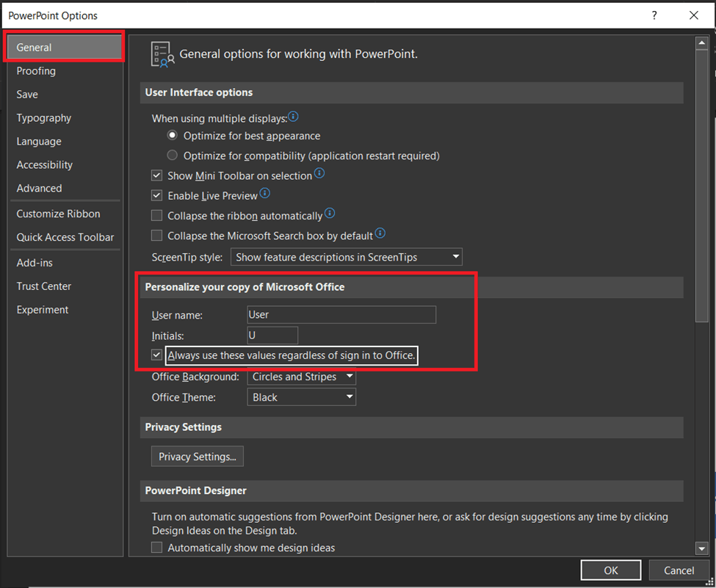Open the Experiment category
Screen dimensions: 716x588
click(x=65, y=310)
